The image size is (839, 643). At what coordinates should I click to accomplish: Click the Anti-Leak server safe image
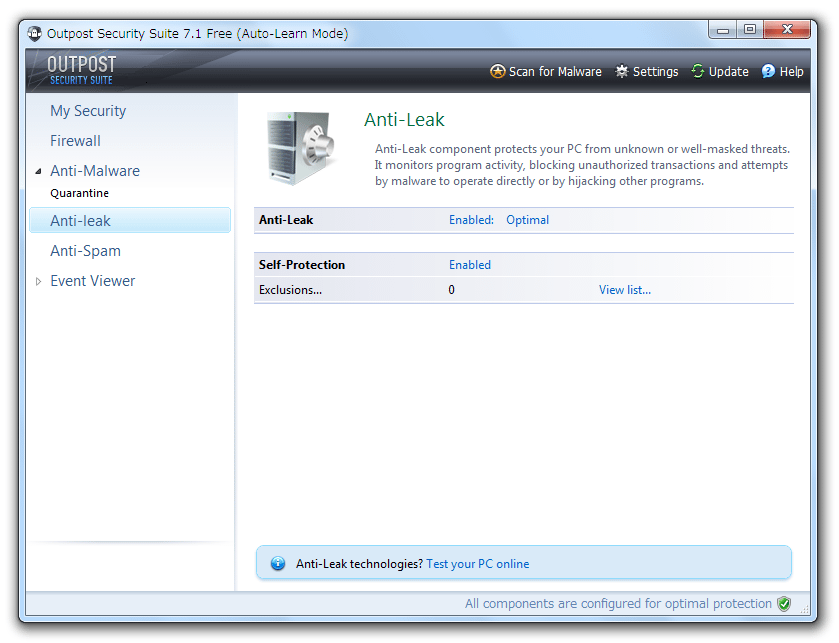click(301, 147)
